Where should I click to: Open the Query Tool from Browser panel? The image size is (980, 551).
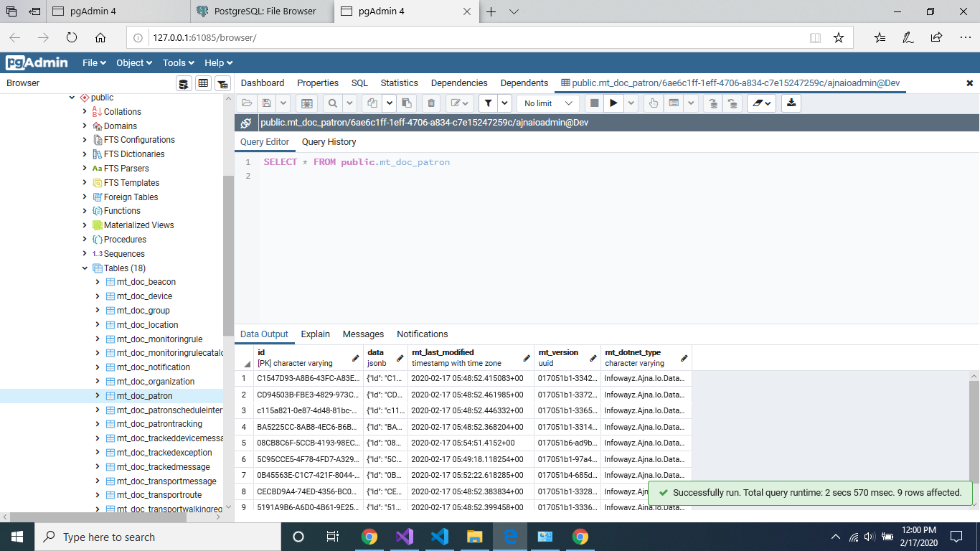point(184,84)
